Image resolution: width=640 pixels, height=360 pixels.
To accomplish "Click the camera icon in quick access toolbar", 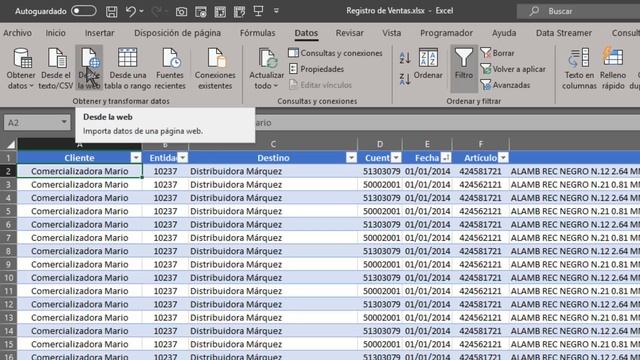I will 181,11.
